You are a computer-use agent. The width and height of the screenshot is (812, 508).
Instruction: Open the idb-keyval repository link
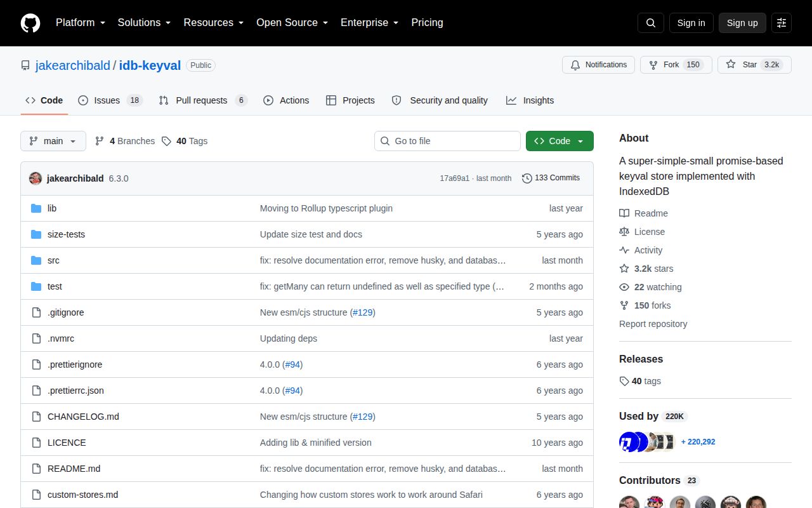tap(150, 65)
